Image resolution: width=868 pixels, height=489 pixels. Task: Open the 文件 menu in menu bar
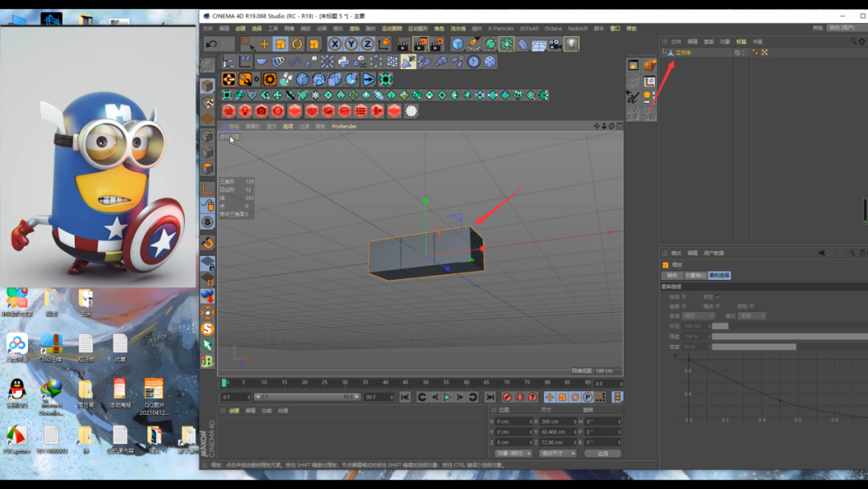click(207, 28)
